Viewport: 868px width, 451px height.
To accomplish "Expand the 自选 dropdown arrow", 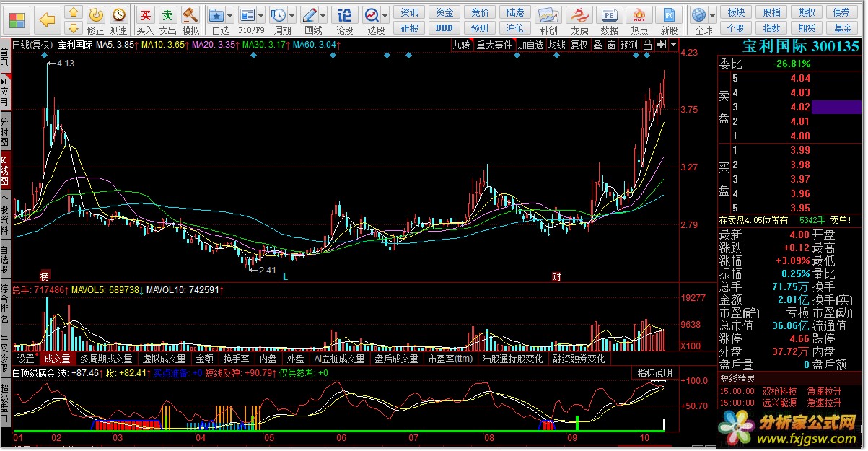I will click(x=229, y=15).
